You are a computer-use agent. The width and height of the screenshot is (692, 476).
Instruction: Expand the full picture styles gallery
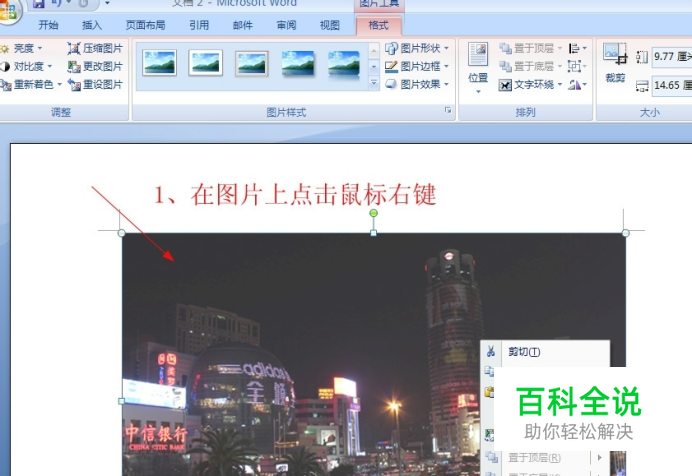pyautogui.click(x=374, y=83)
